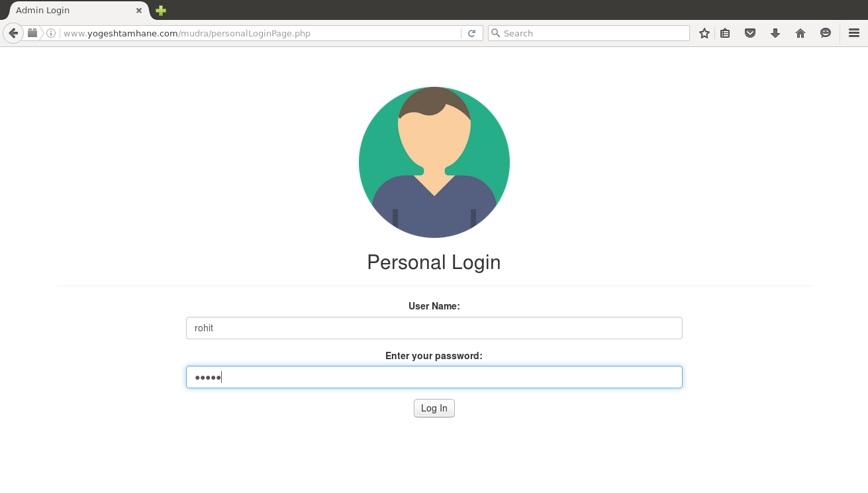Show site information via the info icon

point(51,33)
